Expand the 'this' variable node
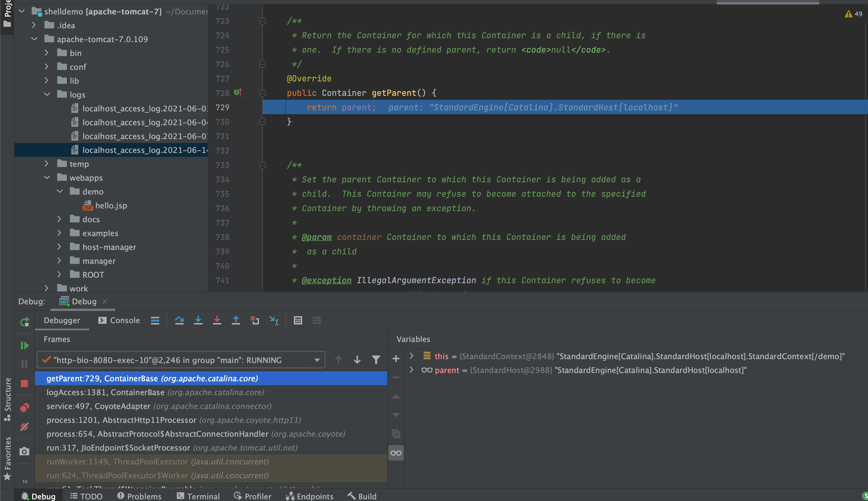Screen dimensions: 868x501 point(412,356)
